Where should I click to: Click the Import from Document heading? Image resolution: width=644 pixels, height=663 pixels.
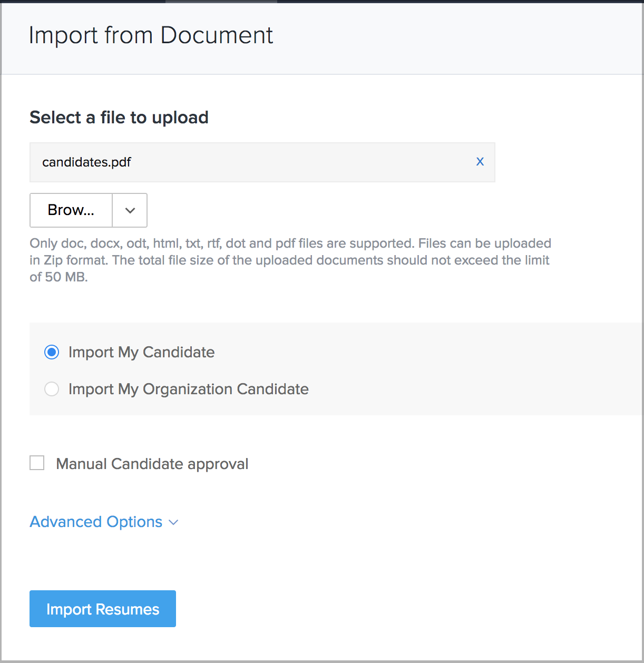(x=151, y=35)
